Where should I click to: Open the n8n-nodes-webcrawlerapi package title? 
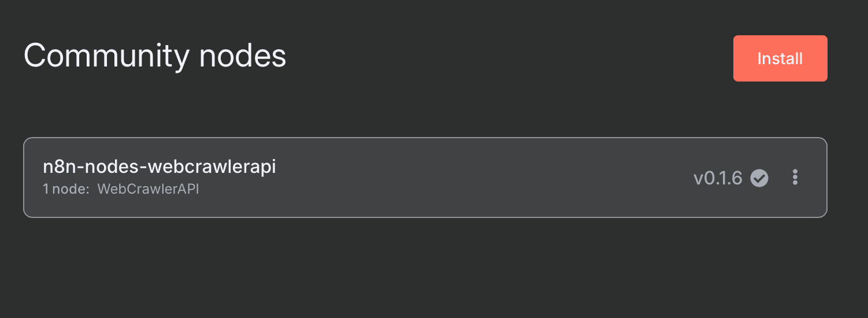[x=159, y=167]
